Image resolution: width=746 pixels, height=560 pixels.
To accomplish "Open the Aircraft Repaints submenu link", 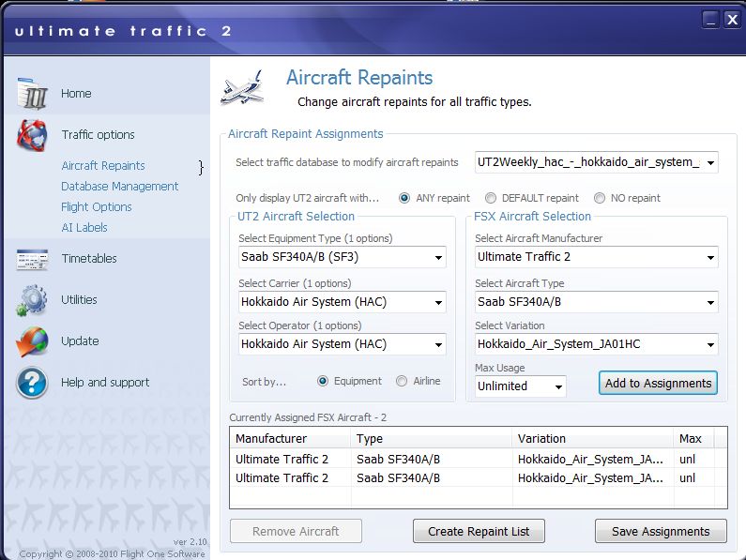I will pyautogui.click(x=103, y=166).
